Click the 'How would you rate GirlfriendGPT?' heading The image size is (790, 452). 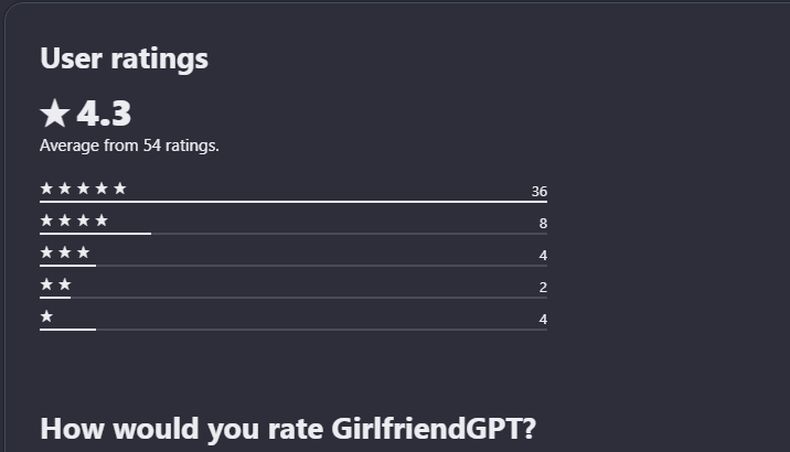(x=288, y=429)
